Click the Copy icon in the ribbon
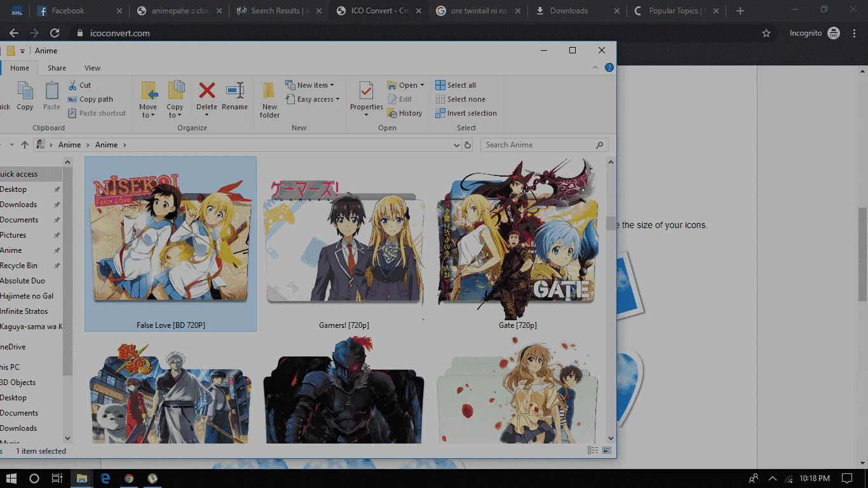Screen dimensions: 868x488 (x=25, y=96)
